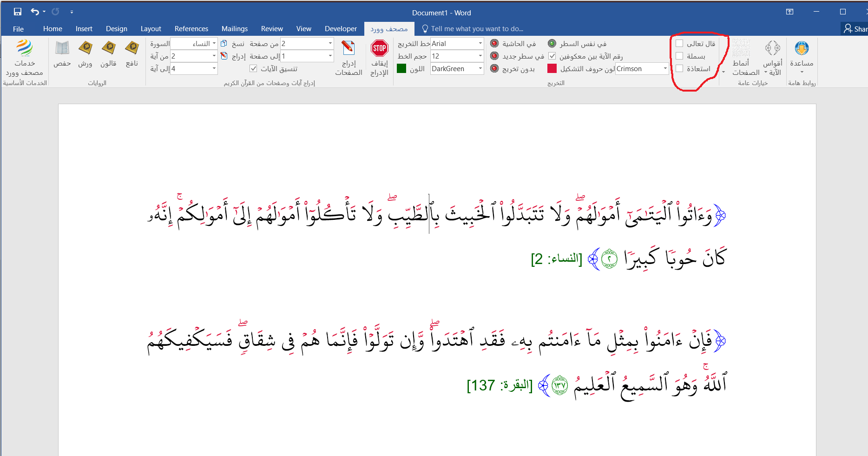868x456 pixels.
Task: Open Page Styles (أنماط الصفحات) gallery
Action: (x=745, y=58)
